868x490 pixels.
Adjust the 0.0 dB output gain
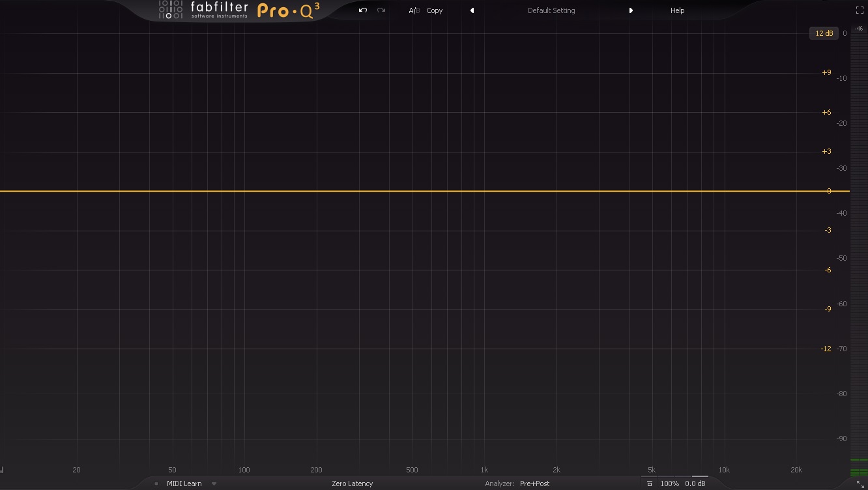point(695,483)
